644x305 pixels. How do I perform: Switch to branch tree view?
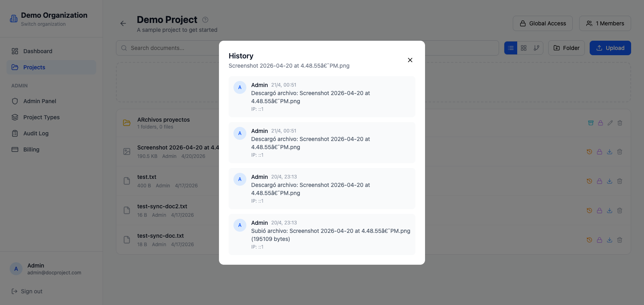click(x=537, y=48)
